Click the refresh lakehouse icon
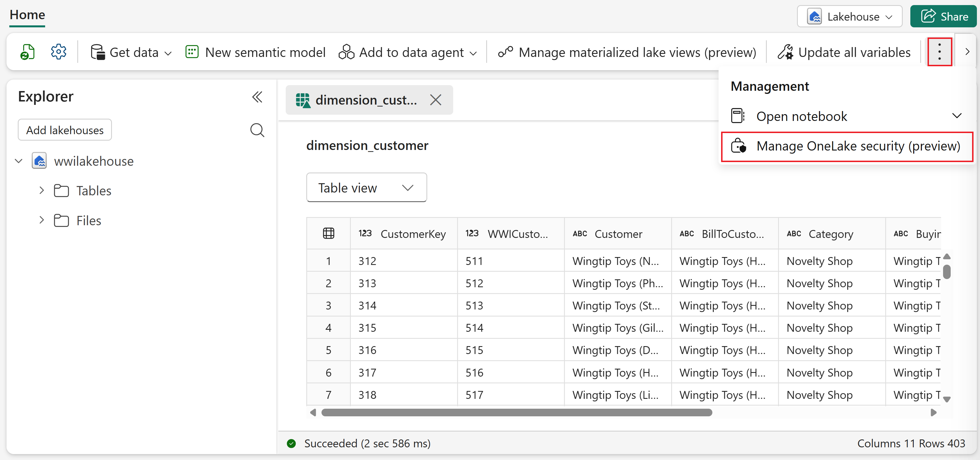Viewport: 980px width, 460px height. click(x=27, y=52)
